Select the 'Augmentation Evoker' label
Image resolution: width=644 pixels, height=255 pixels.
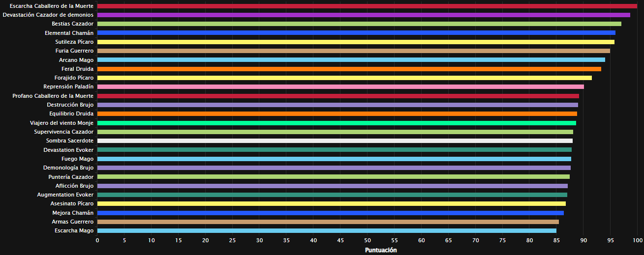[65, 195]
